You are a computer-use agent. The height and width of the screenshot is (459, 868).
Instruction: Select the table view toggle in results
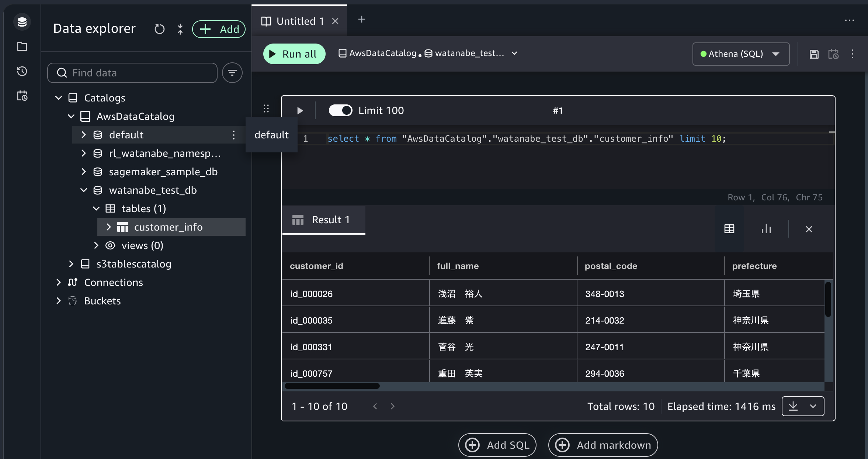click(729, 229)
